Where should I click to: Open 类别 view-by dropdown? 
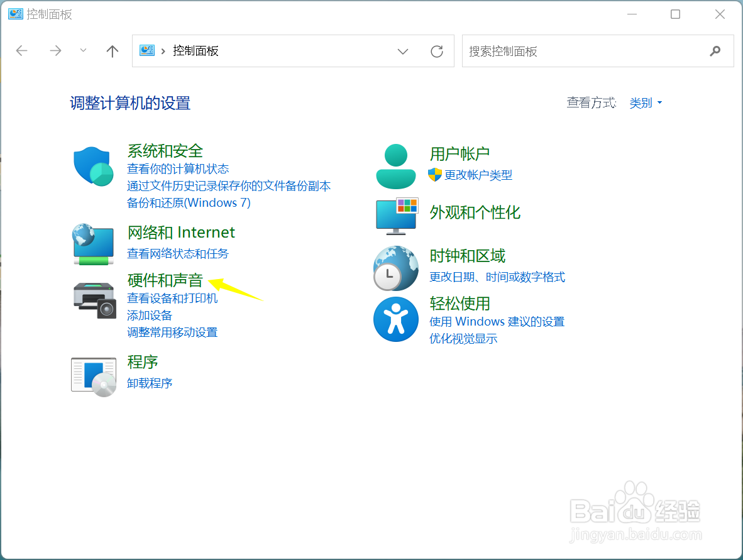pyautogui.click(x=646, y=103)
